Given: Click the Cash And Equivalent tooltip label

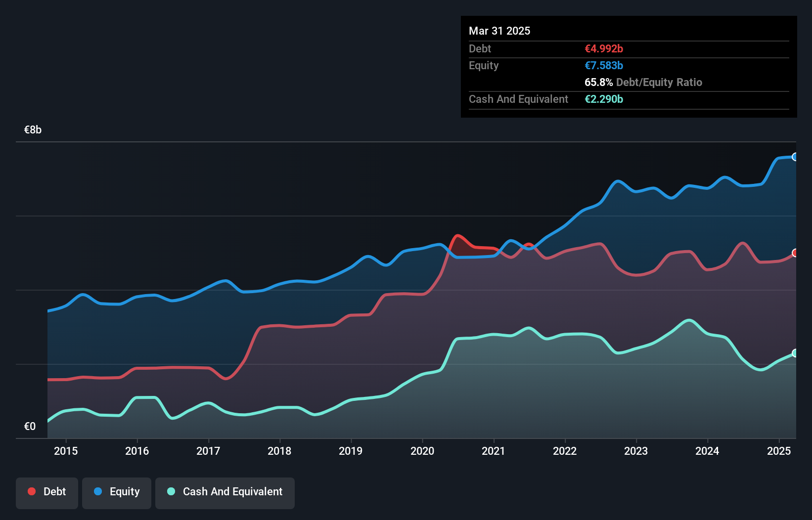Looking at the screenshot, I should pos(518,99).
